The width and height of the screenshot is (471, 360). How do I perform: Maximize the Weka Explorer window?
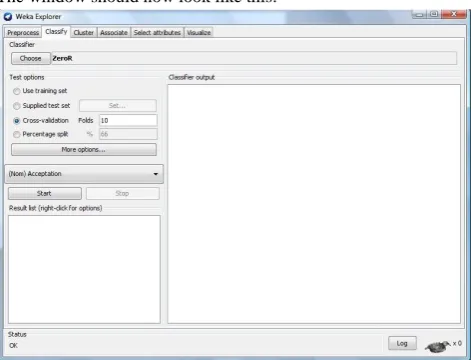(x=434, y=14)
